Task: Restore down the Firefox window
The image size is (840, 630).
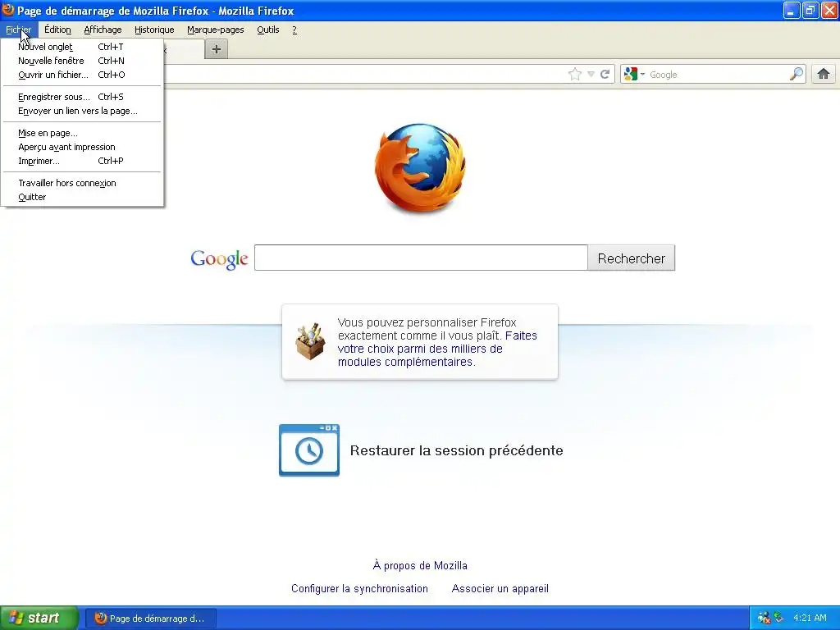Action: point(810,10)
